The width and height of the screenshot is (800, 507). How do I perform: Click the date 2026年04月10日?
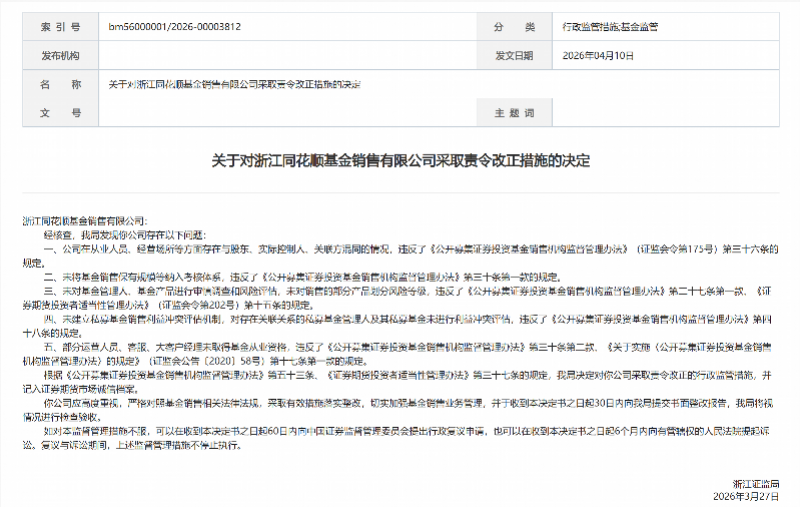tap(598, 56)
